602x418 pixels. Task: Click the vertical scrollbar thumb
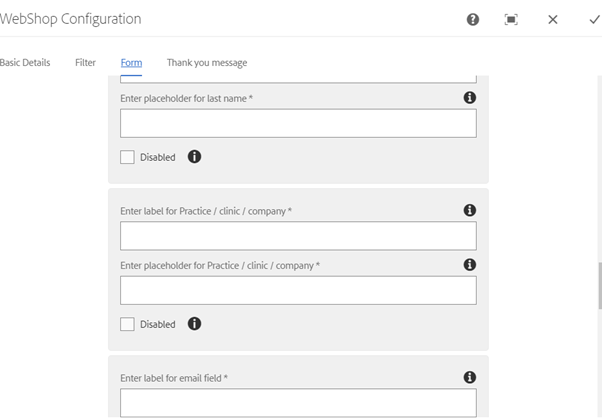pos(600,286)
